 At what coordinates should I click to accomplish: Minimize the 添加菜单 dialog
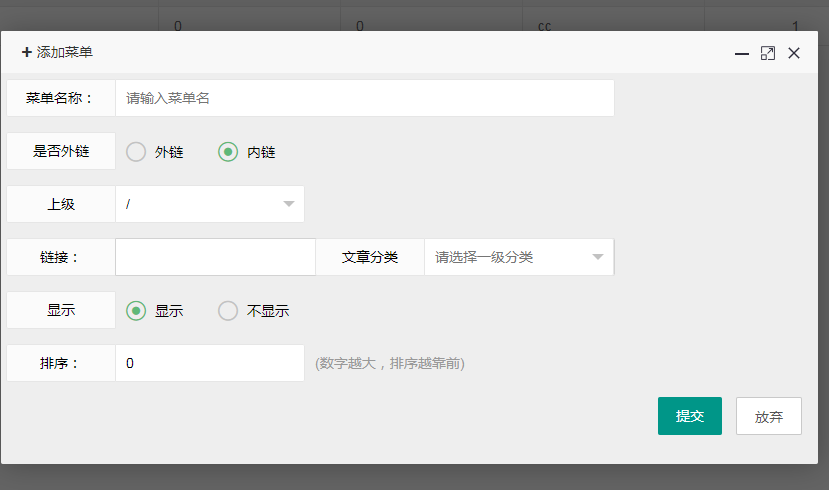742,53
